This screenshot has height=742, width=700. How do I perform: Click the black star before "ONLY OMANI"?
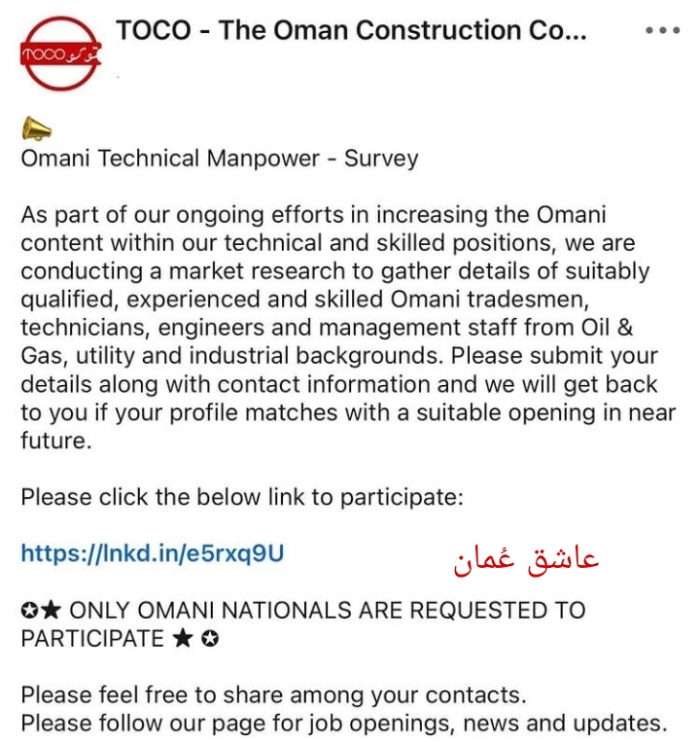[52, 611]
